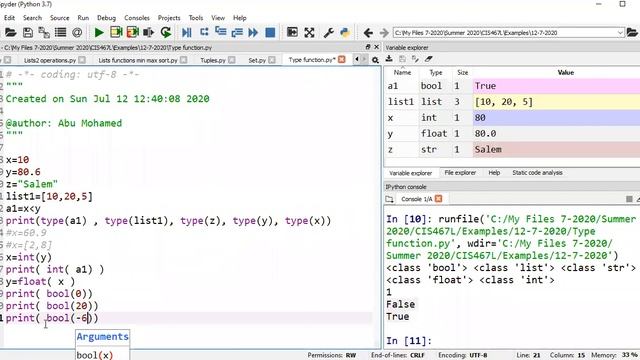
Task: Toggle fullscreen mode icon
Action: [309, 33]
